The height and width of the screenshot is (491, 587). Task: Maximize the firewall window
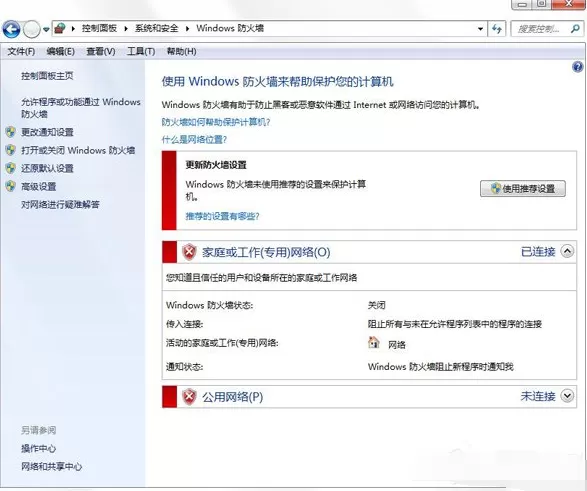[x=542, y=4]
